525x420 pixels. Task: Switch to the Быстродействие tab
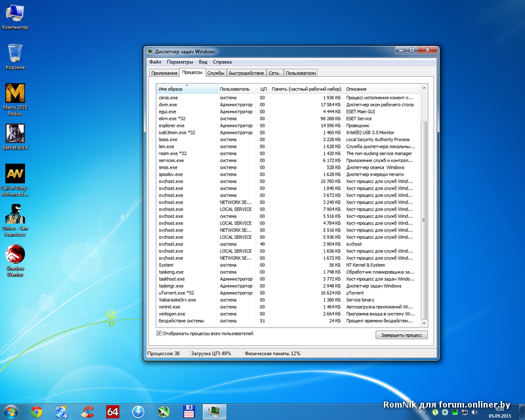[247, 73]
